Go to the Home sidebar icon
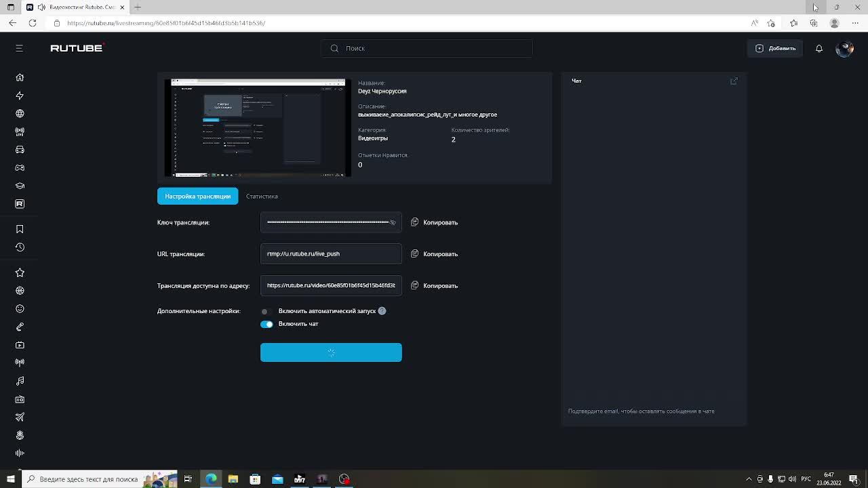This screenshot has height=488, width=868. (20, 77)
